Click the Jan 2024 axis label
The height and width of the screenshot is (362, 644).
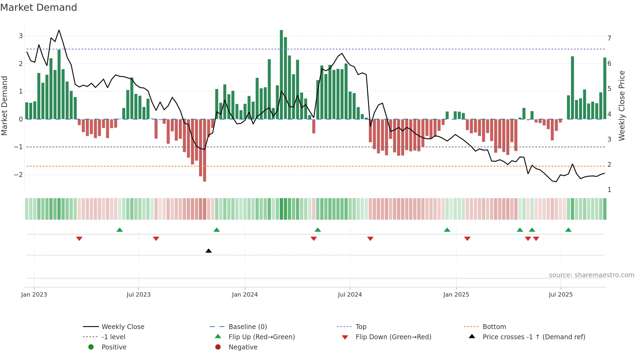(245, 294)
